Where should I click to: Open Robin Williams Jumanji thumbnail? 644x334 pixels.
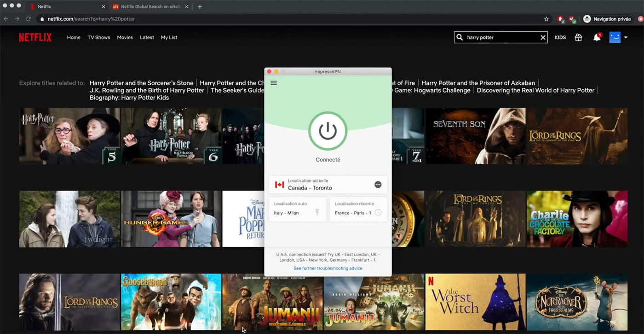tap(374, 302)
